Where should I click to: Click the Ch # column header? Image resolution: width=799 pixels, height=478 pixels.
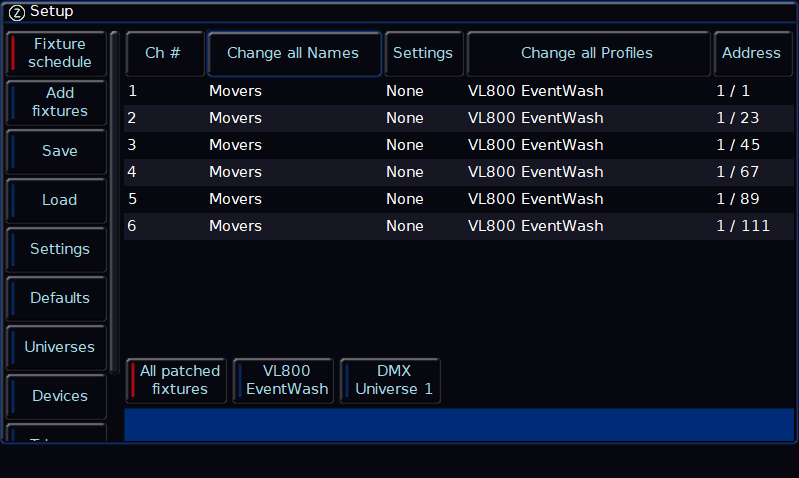click(x=165, y=54)
